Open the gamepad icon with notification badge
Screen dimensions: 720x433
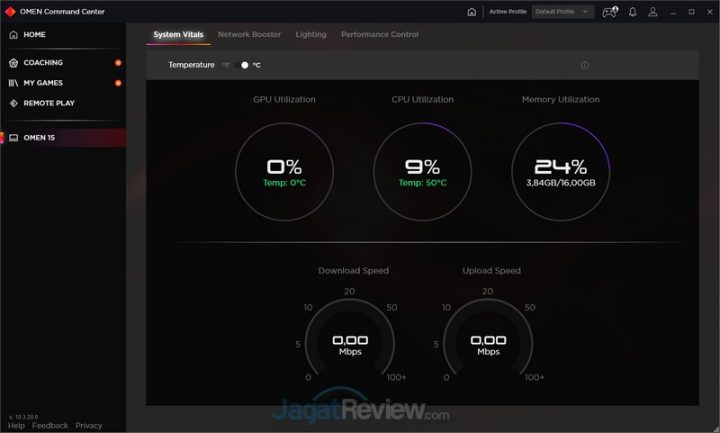pos(608,12)
